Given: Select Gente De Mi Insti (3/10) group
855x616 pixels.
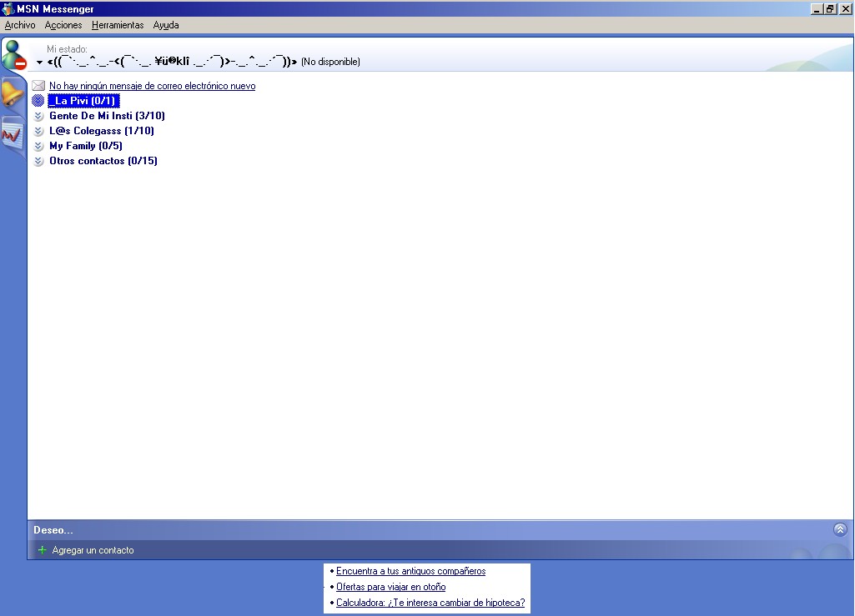Looking at the screenshot, I should [107, 116].
